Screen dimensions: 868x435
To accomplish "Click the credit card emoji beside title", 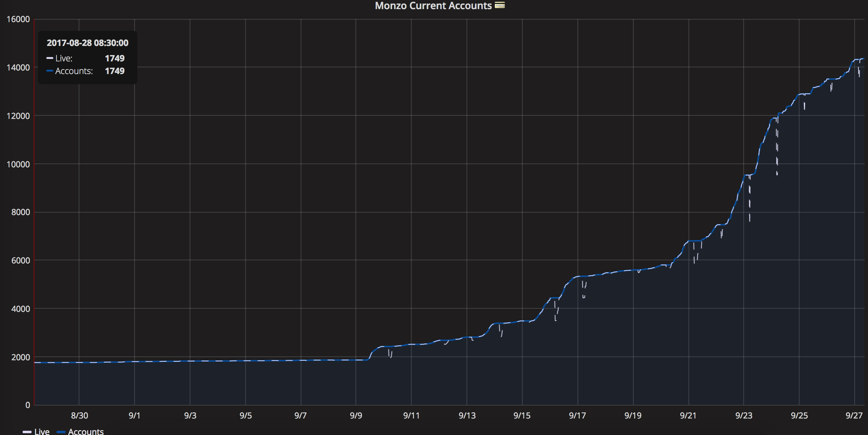I will pos(500,5).
